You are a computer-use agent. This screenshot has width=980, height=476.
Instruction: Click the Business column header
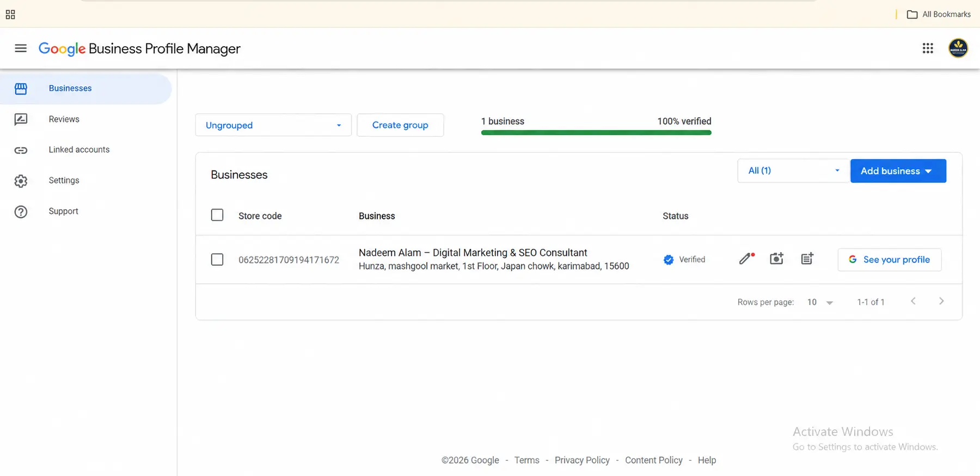pos(377,216)
